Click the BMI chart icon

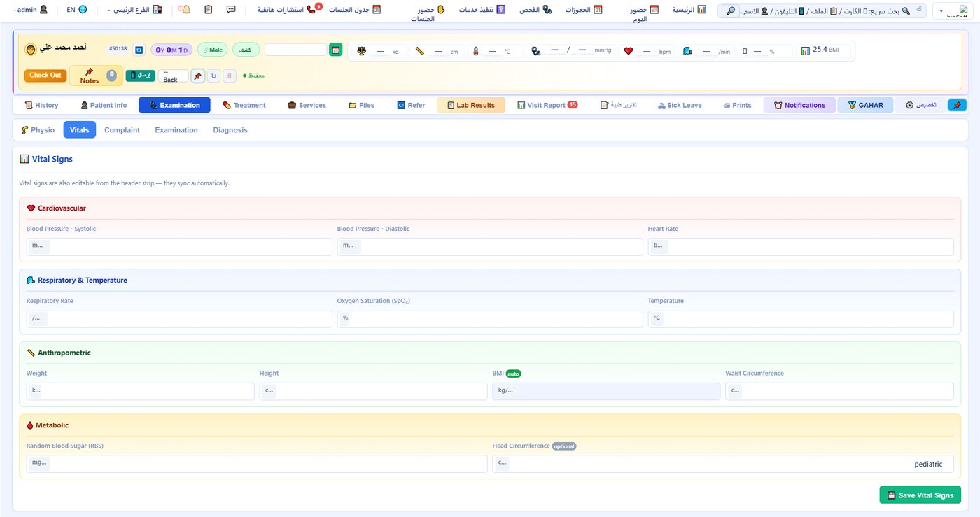[x=806, y=50]
